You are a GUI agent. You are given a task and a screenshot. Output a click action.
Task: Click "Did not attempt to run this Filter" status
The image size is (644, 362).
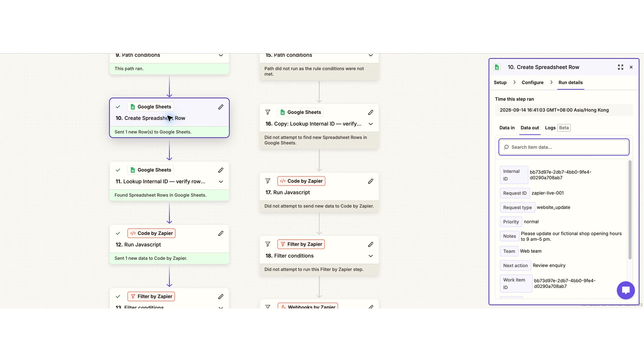314,269
